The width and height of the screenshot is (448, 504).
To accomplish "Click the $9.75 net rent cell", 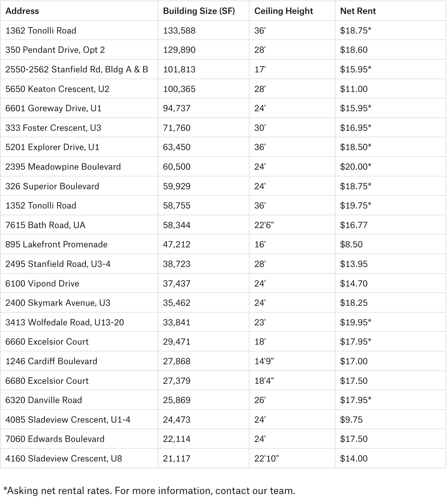I will pyautogui.click(x=351, y=420).
